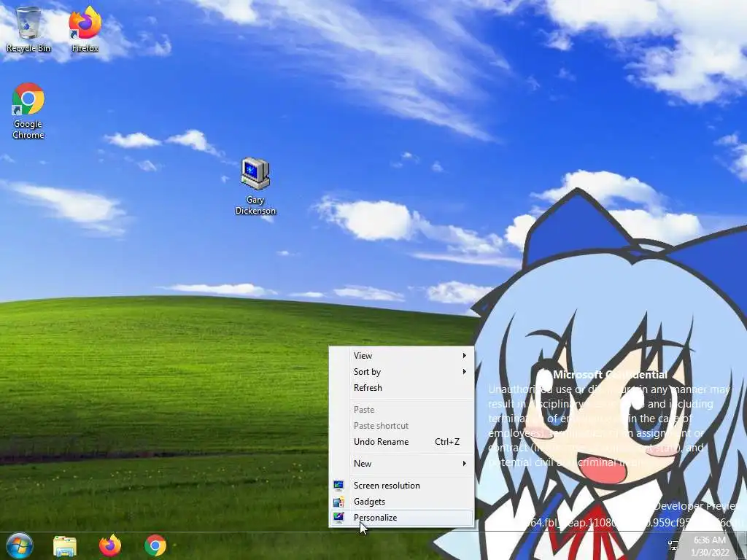Click the Ctrl+Z shortcut text
The height and width of the screenshot is (560, 747).
[447, 441]
